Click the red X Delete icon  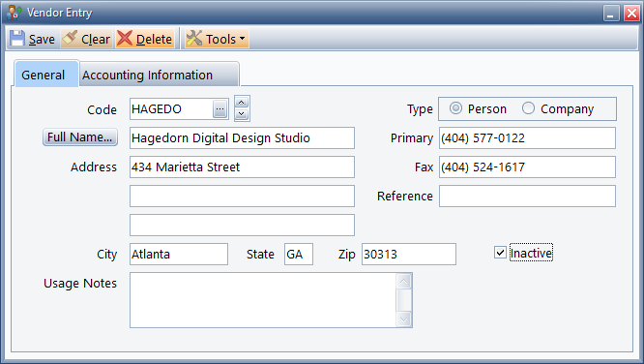click(125, 39)
